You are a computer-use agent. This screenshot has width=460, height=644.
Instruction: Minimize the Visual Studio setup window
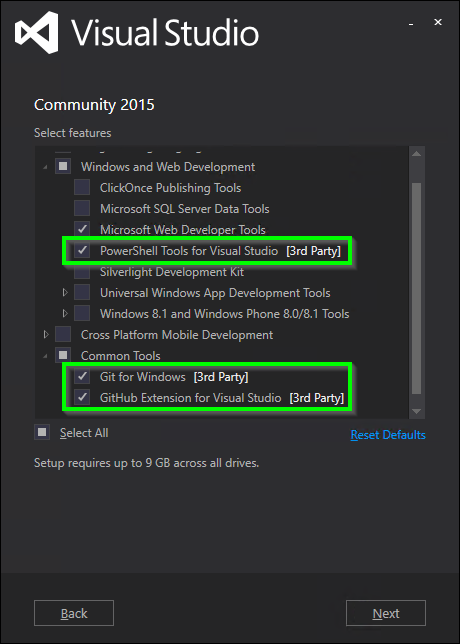tap(411, 24)
